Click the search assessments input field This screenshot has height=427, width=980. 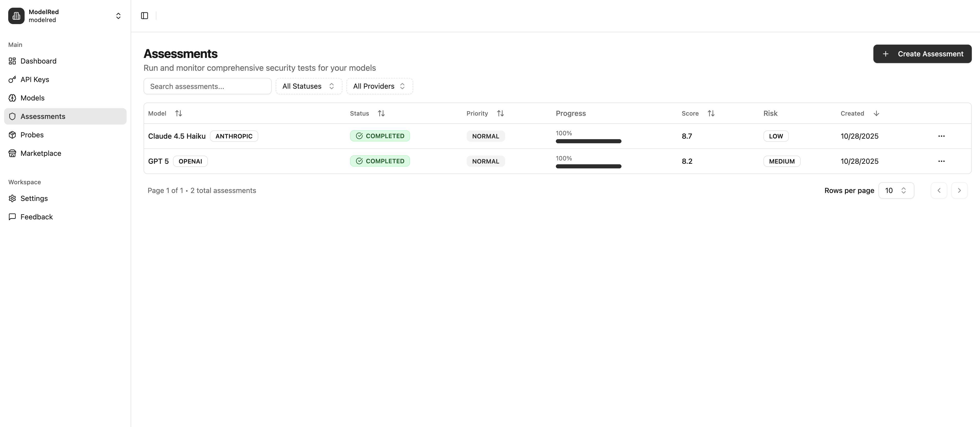[207, 86]
